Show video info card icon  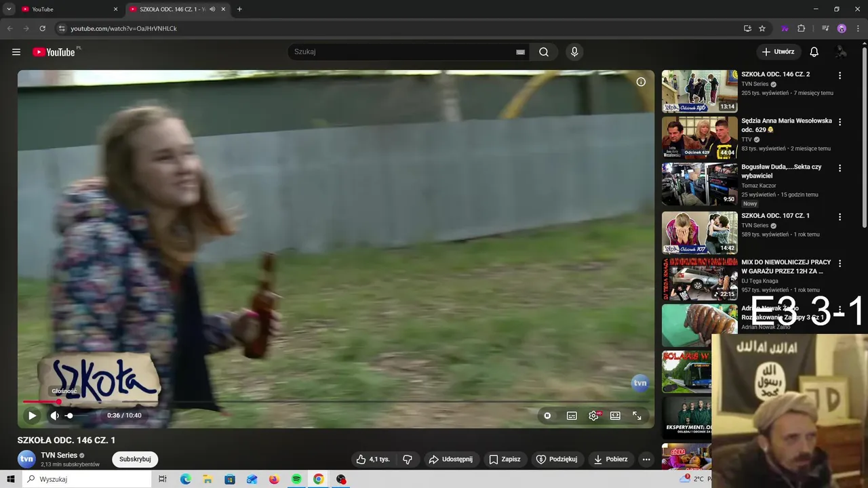tap(641, 82)
